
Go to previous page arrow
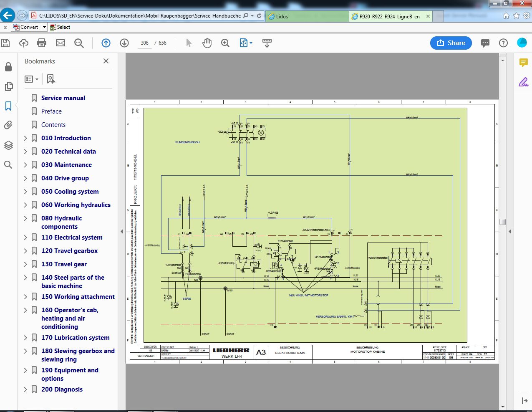(x=106, y=43)
